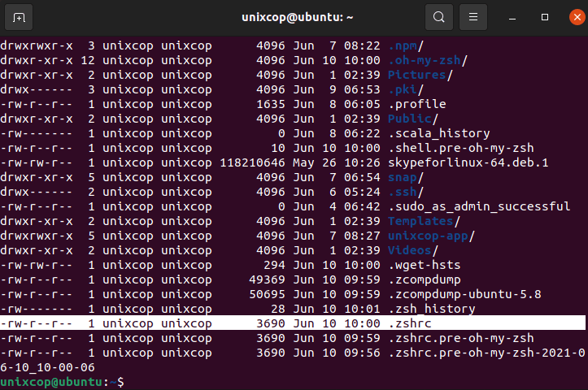Viewport: 588px width, 390px height.
Task: Select the unixcop-app/ directory entry
Action: (432, 236)
